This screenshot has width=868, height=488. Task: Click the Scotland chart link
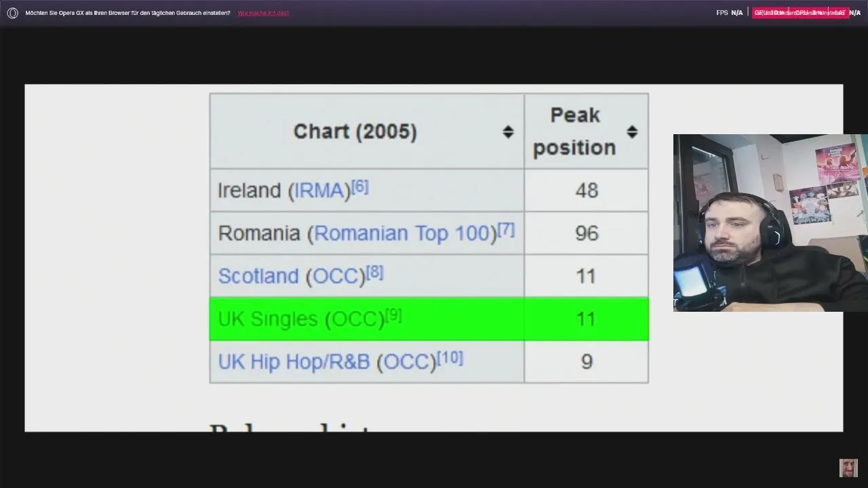pos(258,276)
